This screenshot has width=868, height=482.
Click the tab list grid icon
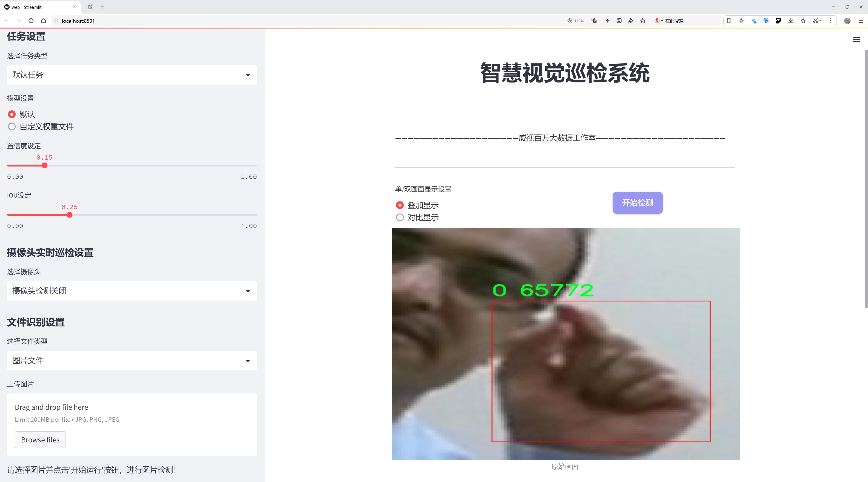tap(90, 7)
